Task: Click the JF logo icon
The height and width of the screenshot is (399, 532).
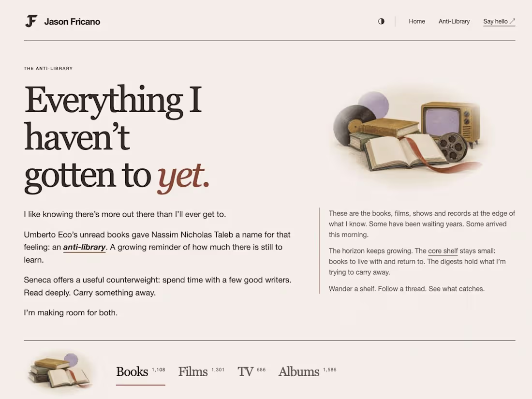Action: [x=31, y=21]
